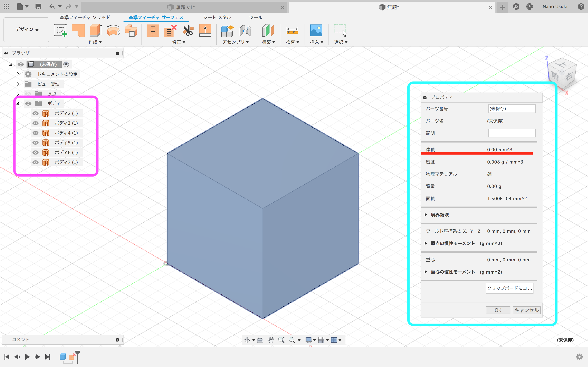Switch to the シート メタル tab

(217, 18)
